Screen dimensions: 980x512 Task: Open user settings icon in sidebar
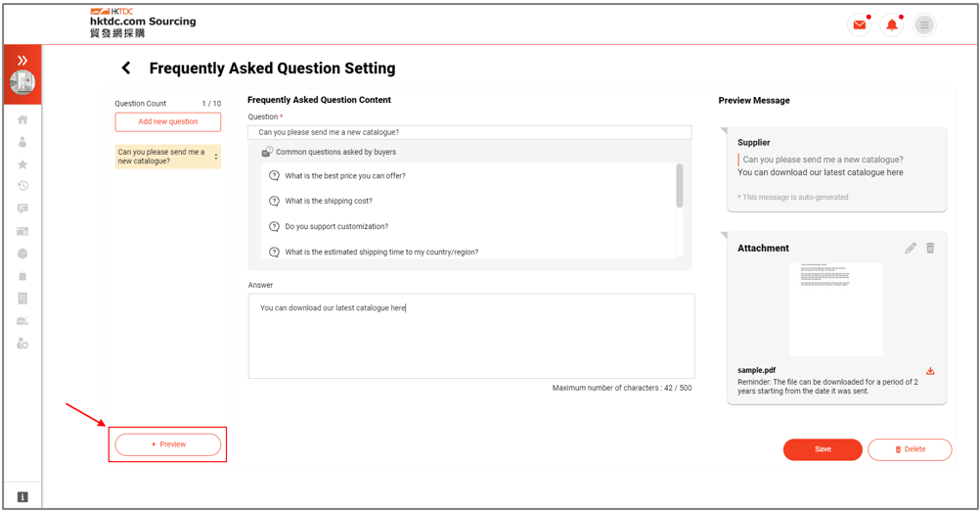point(22,344)
